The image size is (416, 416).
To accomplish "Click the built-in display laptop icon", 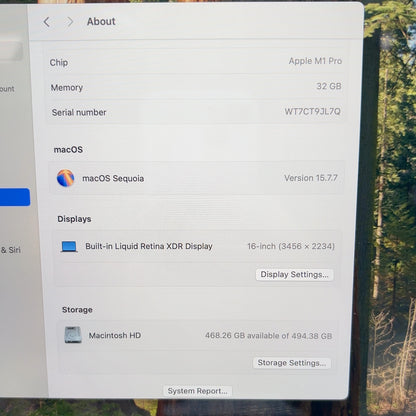I will [x=69, y=247].
